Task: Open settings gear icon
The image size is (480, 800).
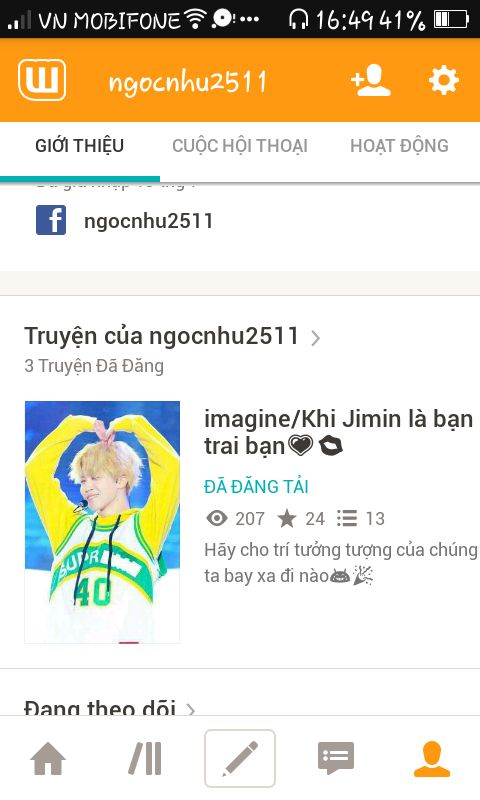Action: tap(444, 80)
